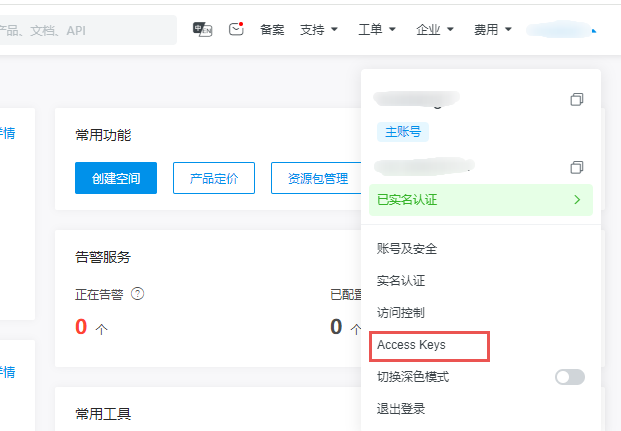The image size is (621, 431).
Task: Expand the 支持 dropdown menu
Action: [319, 30]
